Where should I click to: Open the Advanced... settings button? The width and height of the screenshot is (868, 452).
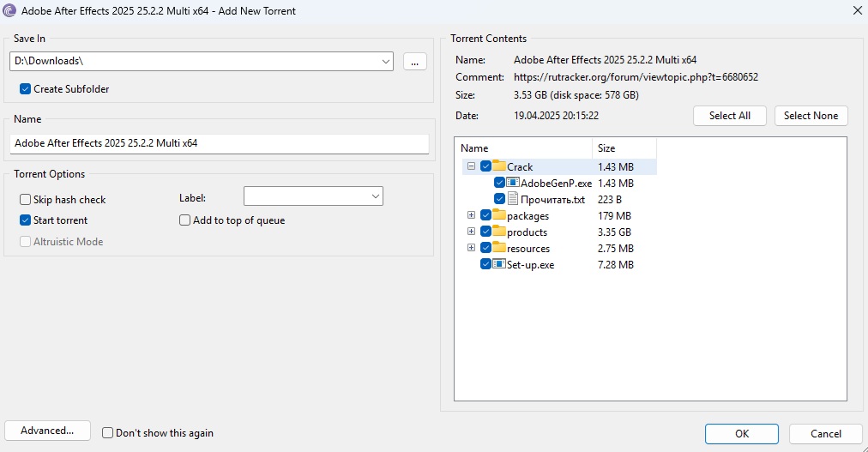click(x=47, y=431)
